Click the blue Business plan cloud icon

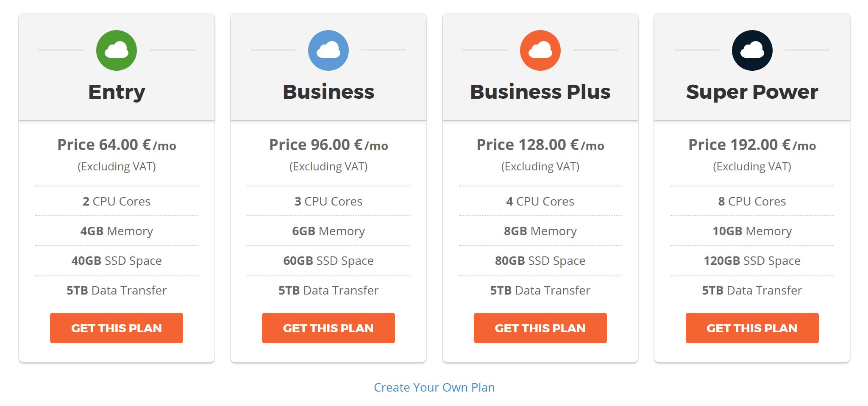click(328, 50)
